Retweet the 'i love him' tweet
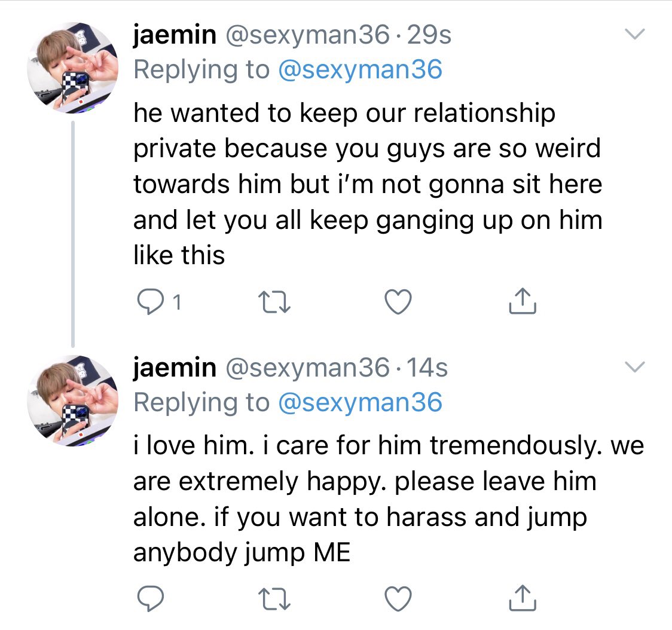 [x=274, y=598]
